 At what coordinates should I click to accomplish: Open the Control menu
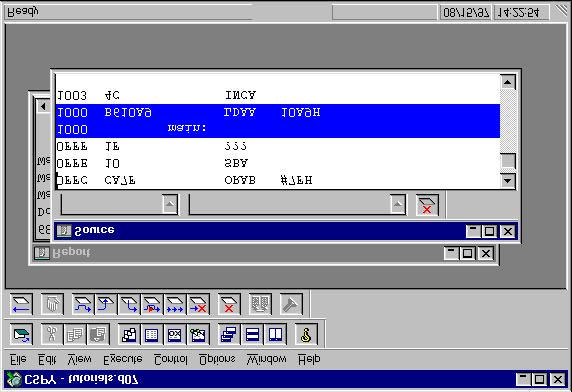[x=170, y=360]
